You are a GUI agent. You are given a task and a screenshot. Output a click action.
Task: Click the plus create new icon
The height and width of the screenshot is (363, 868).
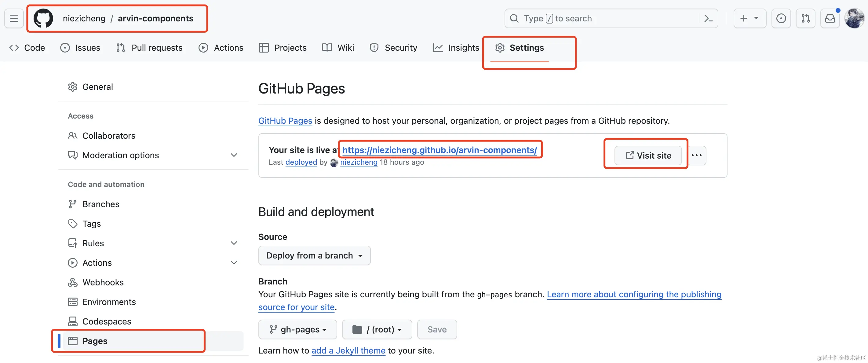[744, 18]
